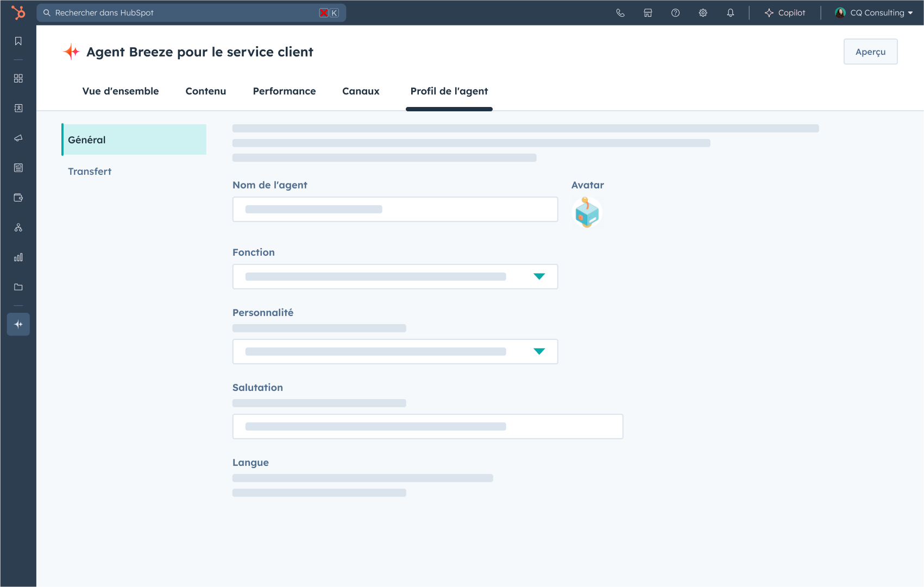Click the Aperçu button
The image size is (924, 587).
870,52
